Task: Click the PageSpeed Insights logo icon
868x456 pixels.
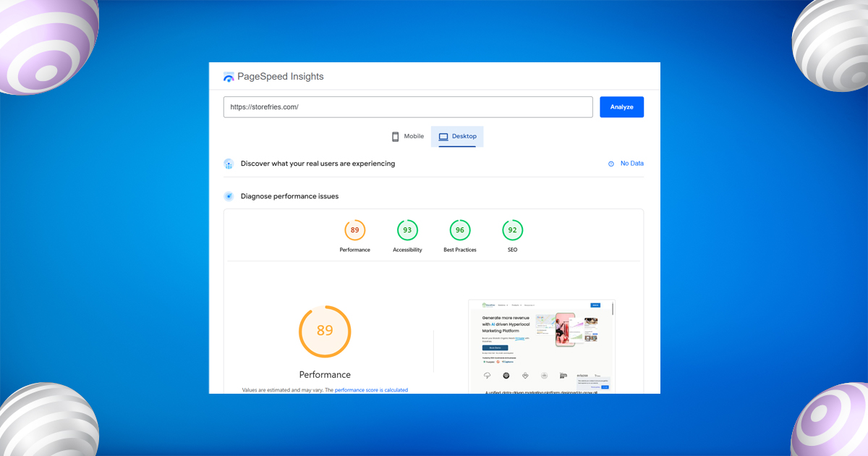Action: click(229, 77)
